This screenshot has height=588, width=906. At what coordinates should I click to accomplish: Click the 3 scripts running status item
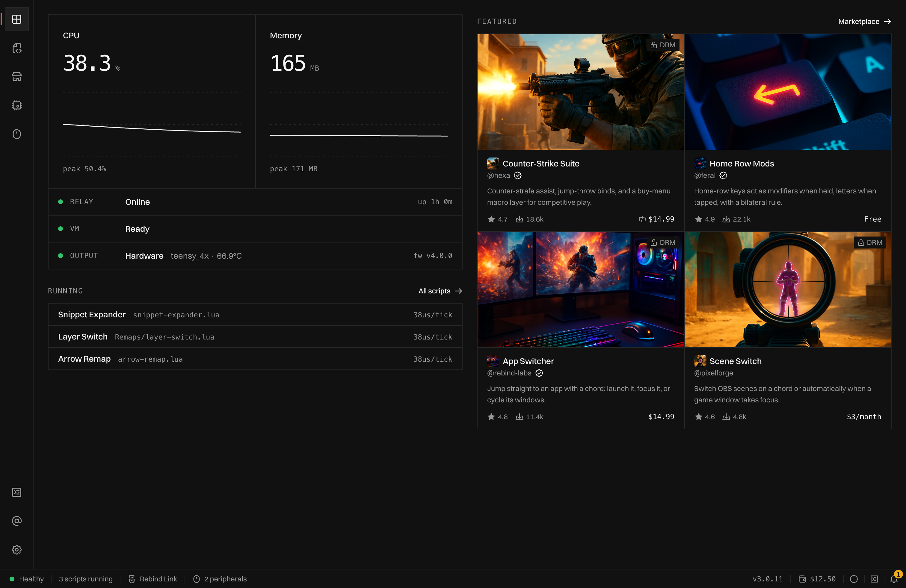(x=86, y=579)
